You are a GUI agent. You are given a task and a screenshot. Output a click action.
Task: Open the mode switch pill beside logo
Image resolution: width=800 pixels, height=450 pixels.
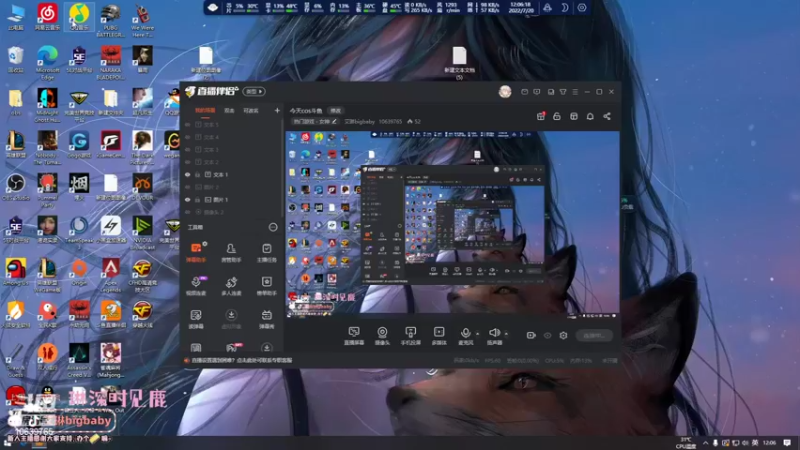pos(254,91)
